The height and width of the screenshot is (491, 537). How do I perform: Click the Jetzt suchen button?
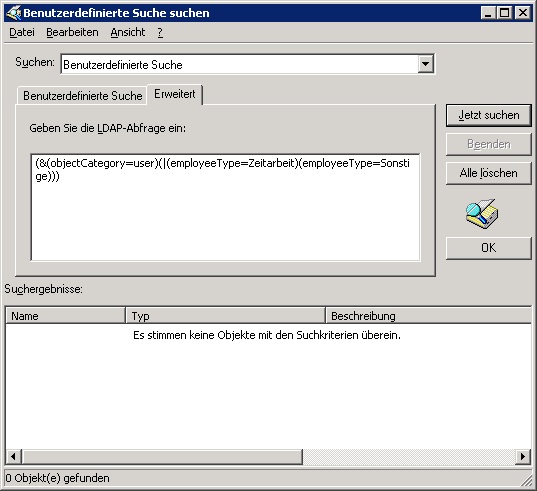tap(489, 115)
